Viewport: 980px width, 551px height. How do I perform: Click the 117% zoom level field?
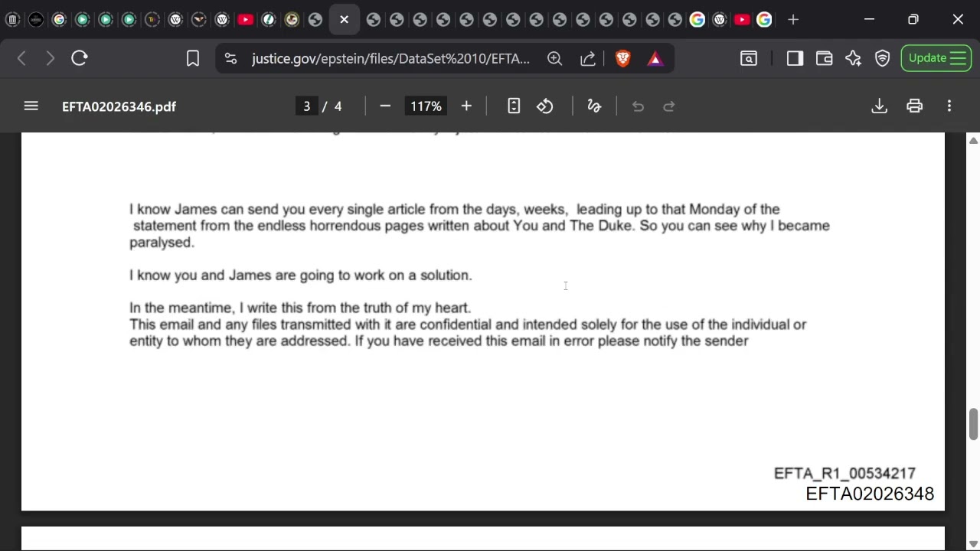(x=426, y=106)
